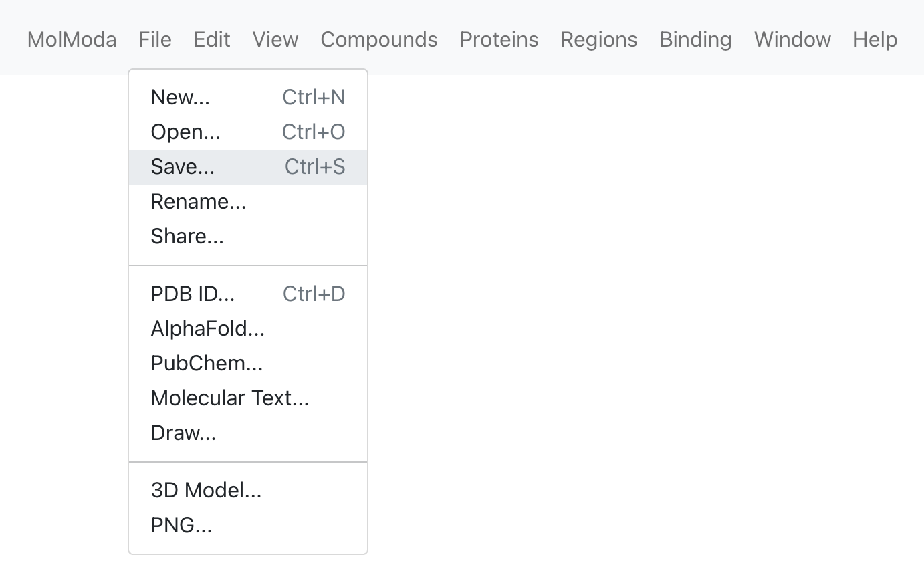The image size is (924, 571).
Task: Select Open... menu entry
Action: (x=248, y=132)
